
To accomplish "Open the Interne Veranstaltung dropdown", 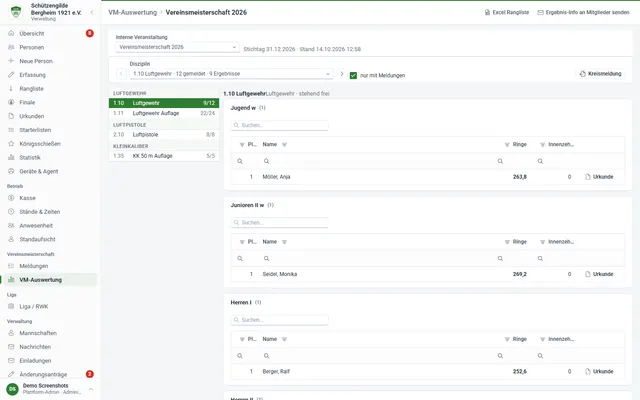I will (x=177, y=47).
